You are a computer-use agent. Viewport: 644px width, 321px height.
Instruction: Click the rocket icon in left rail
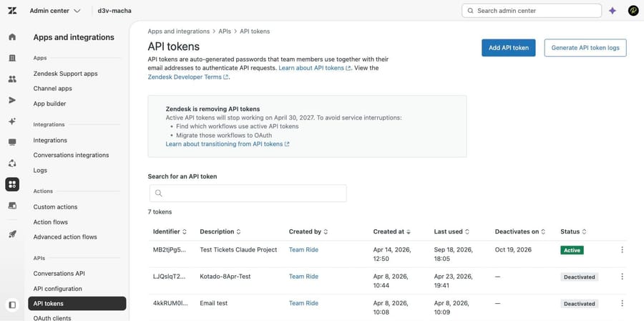coord(12,234)
